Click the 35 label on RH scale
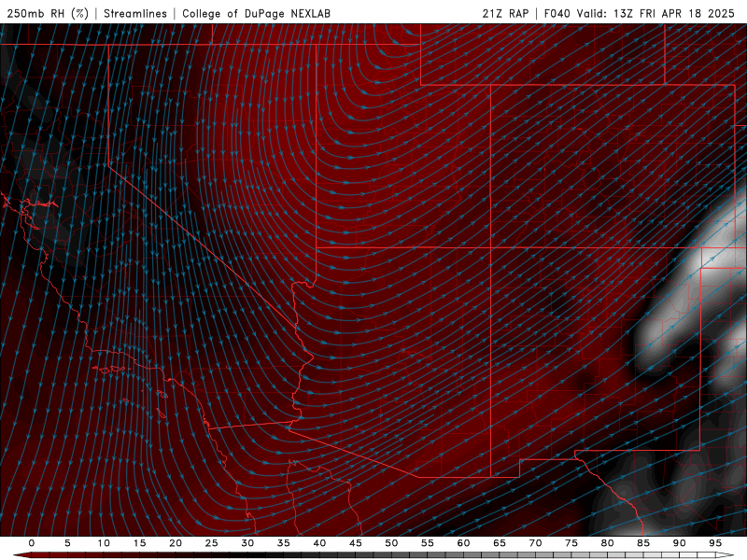Image resolution: width=747 pixels, height=560 pixels. pos(284,543)
